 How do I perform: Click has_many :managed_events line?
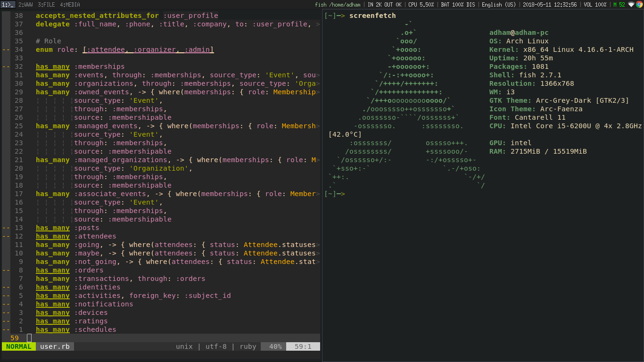pos(178,126)
